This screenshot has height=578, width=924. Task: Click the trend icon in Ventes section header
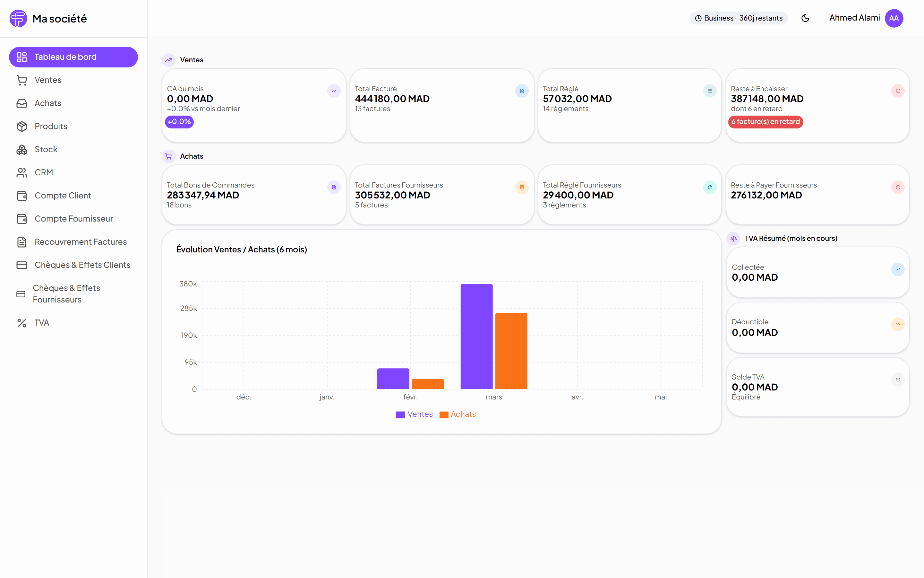point(168,60)
